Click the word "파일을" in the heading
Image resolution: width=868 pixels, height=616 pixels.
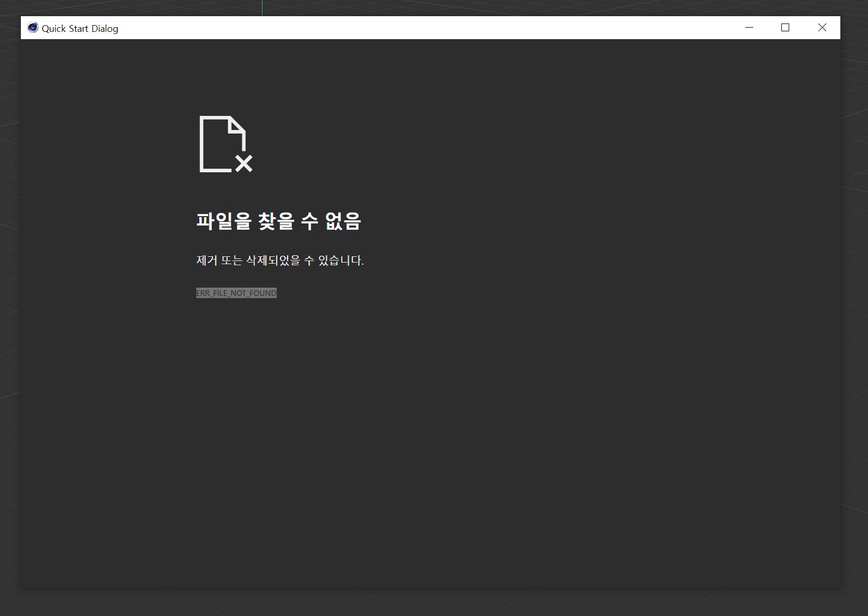[x=224, y=221]
